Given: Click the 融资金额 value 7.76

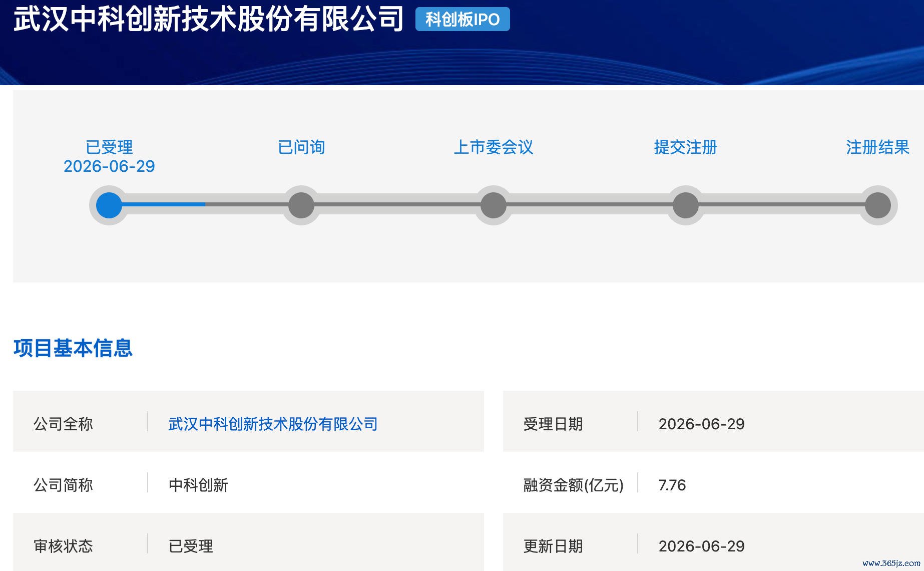Looking at the screenshot, I should (x=672, y=485).
